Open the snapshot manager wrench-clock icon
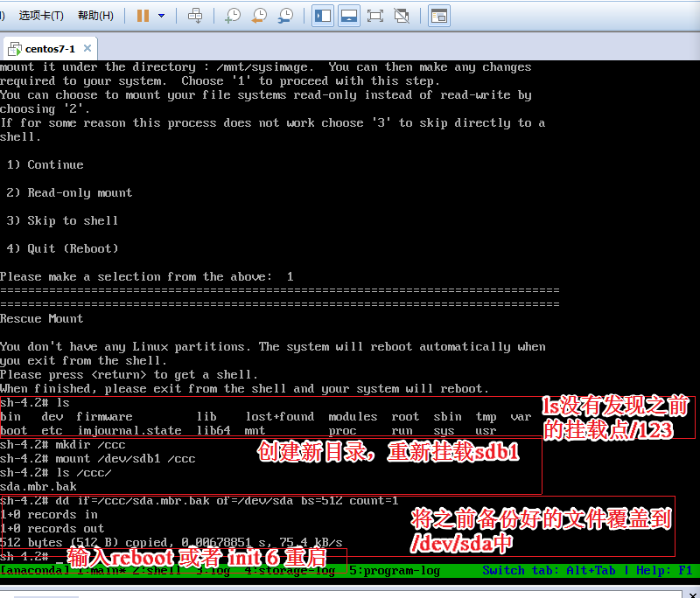Viewport: 700px width, 598px height. 285,16
